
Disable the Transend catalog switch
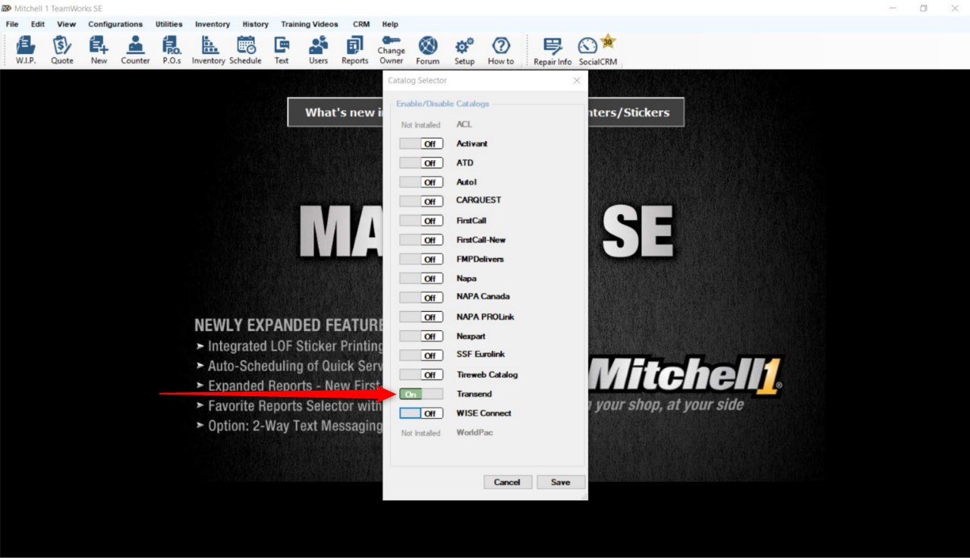[x=421, y=394]
